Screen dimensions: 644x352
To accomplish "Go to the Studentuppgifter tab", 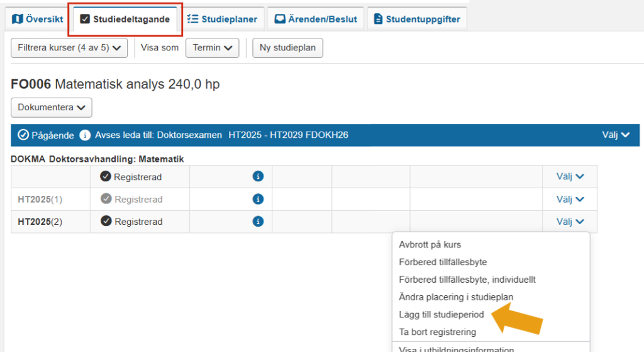I will 417,19.
